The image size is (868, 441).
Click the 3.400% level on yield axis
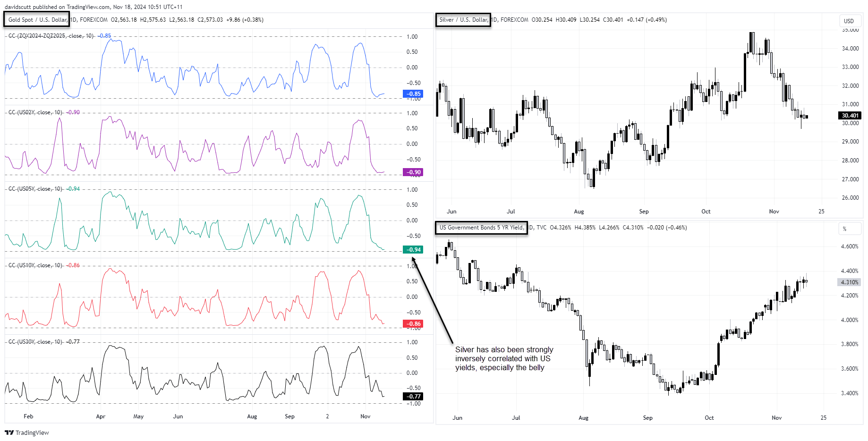tap(850, 393)
